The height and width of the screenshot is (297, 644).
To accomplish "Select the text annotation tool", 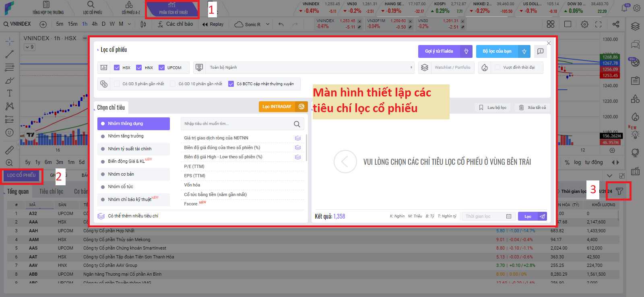I will click(10, 93).
